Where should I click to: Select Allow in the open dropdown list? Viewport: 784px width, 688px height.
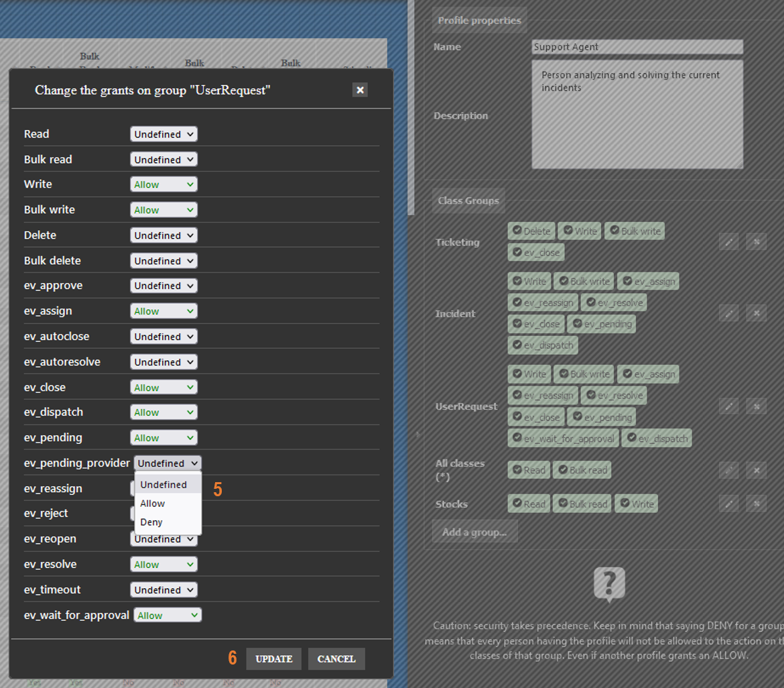[153, 504]
